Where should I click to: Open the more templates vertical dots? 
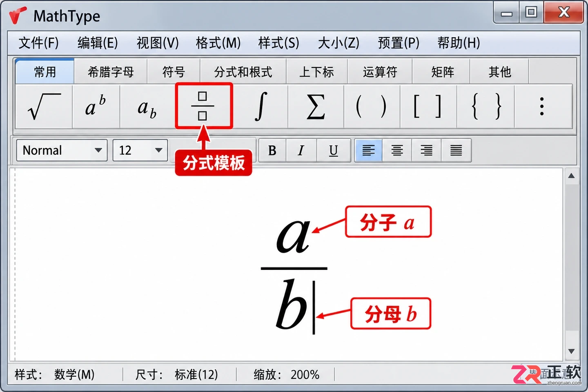543,107
